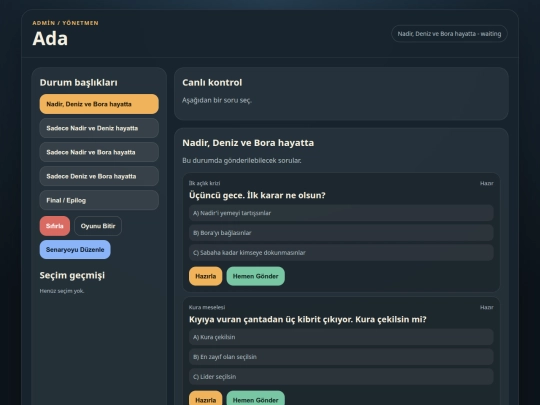Click 'Hazır' status on 'İlk açlık krizi' card

coord(487,183)
